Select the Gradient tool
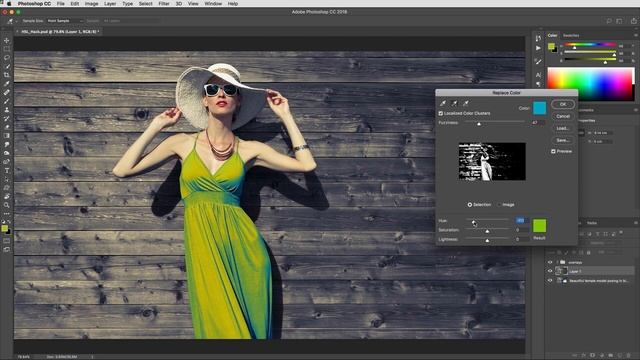The height and width of the screenshot is (360, 640). (7, 136)
